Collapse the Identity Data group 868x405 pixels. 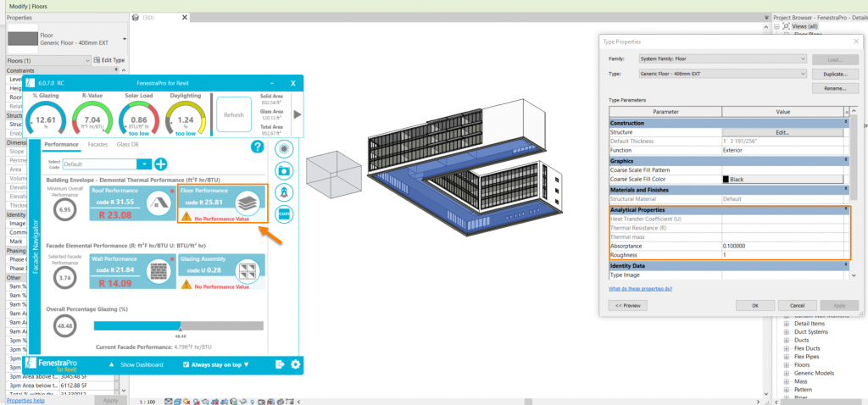pyautogui.click(x=847, y=265)
